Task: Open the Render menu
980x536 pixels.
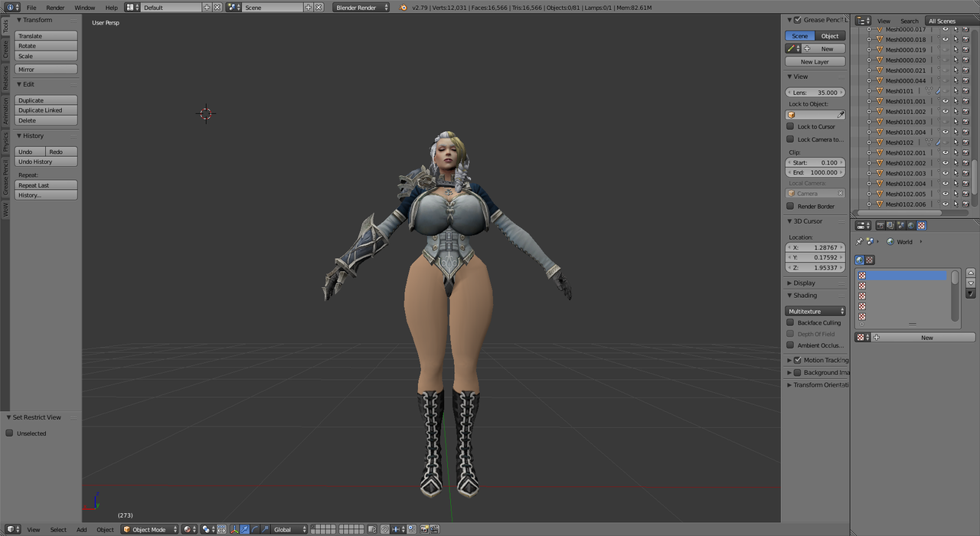Action: click(55, 7)
